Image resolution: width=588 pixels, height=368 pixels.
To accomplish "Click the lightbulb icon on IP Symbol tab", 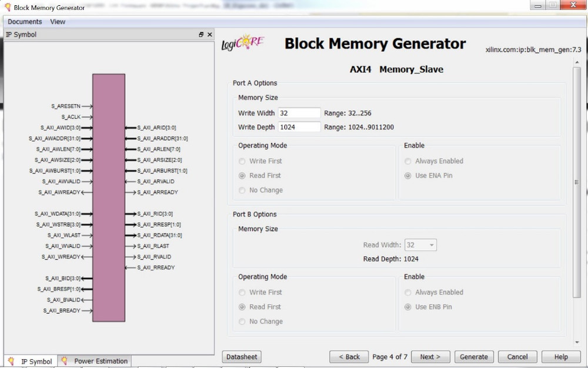I will point(11,361).
